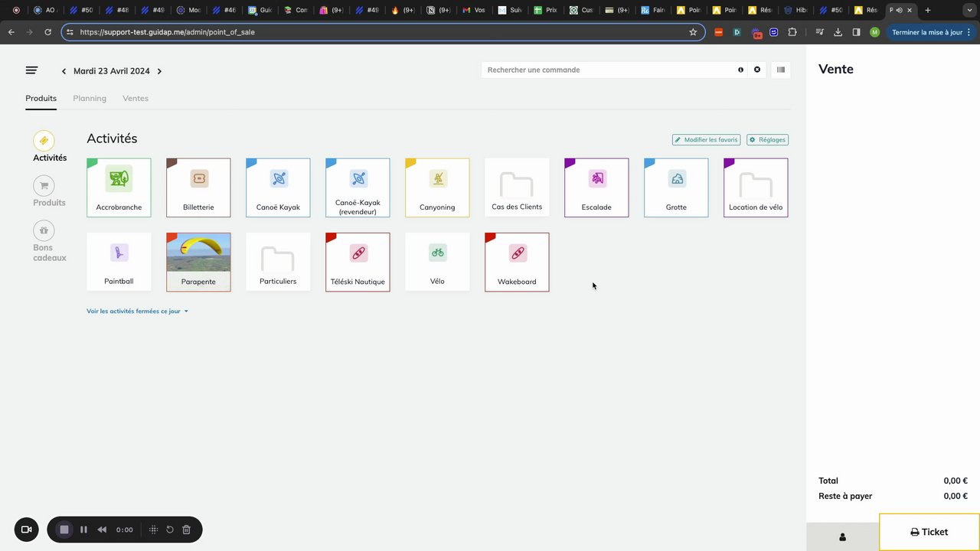Viewport: 980px width, 551px height.
Task: Select Bons cadeaux gift icon in sidebar
Action: click(x=44, y=230)
